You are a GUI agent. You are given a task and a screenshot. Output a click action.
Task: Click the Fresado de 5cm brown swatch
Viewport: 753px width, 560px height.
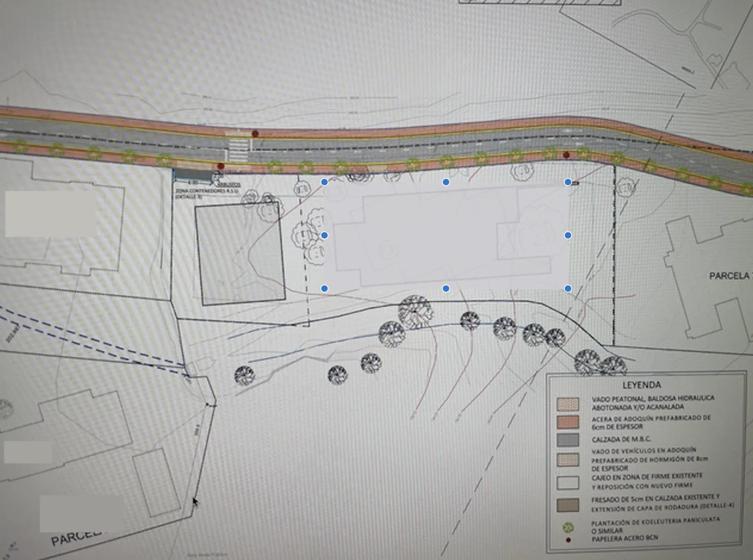pos(568,505)
